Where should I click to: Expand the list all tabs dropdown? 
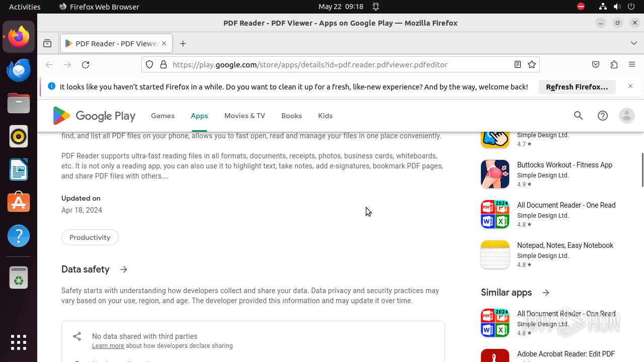634,43
